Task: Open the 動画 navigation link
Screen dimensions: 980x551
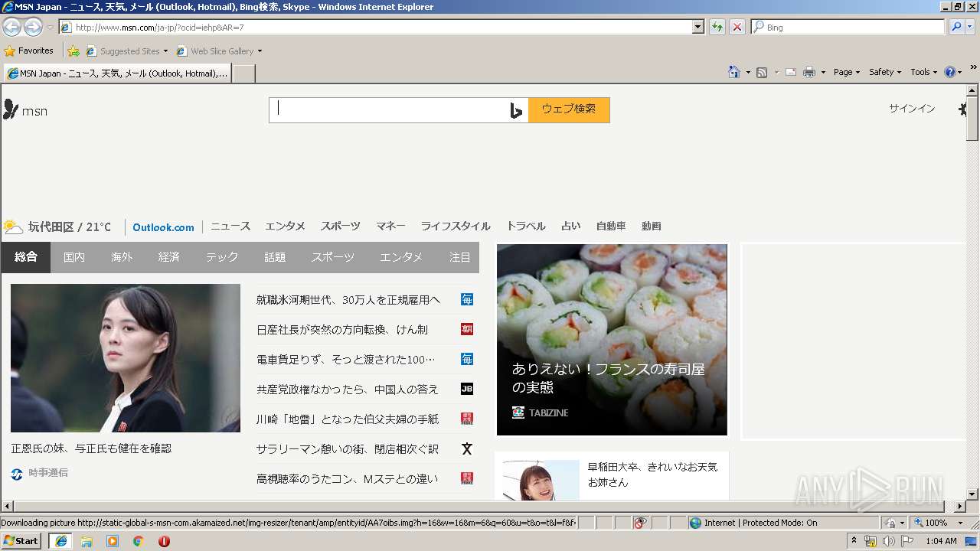Action: [x=652, y=227]
